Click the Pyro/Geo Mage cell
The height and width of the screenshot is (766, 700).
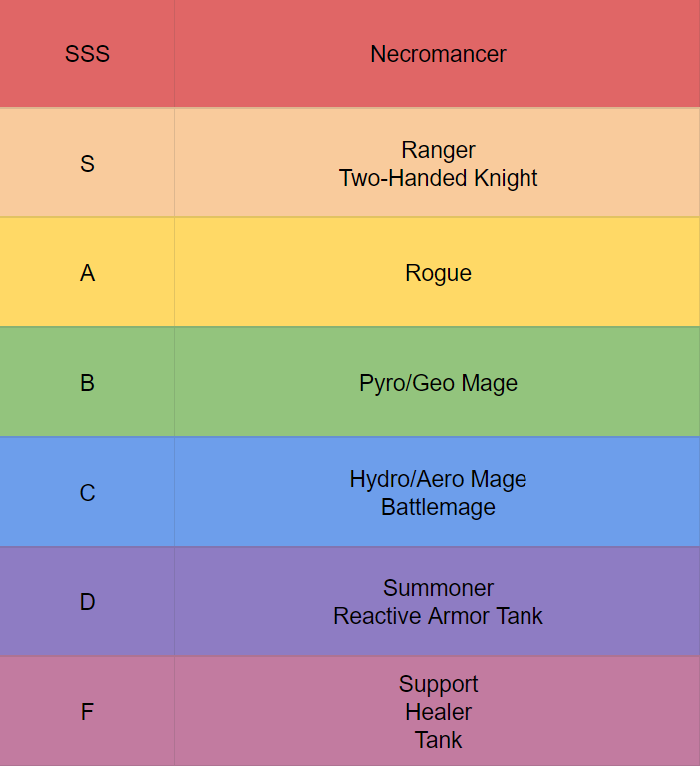[437, 382]
